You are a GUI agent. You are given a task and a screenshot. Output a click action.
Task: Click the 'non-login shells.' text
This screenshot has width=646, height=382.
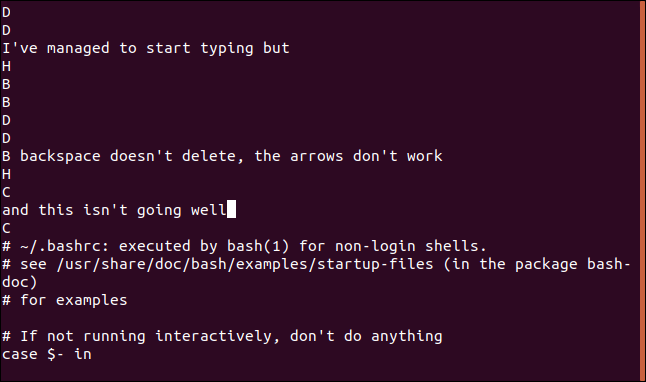coord(410,246)
